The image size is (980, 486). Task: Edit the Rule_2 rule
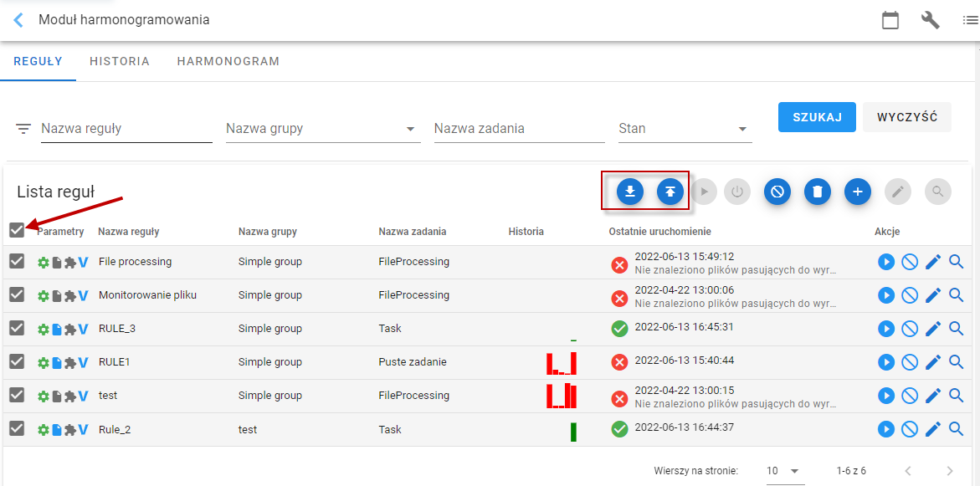pyautogui.click(x=933, y=429)
